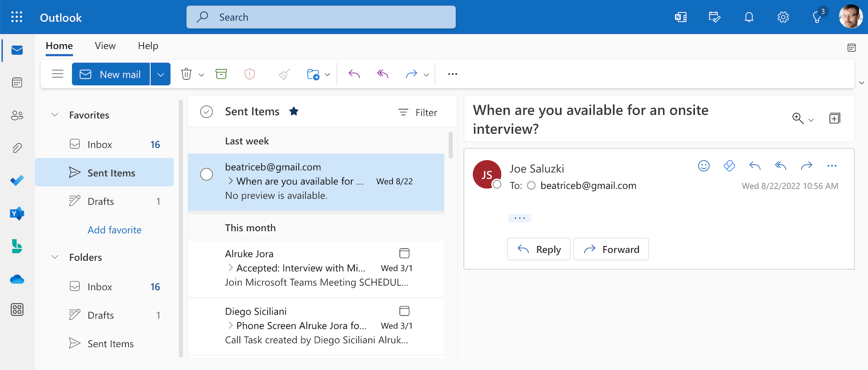Click the Archive icon in the toolbar
The image size is (868, 370).
coord(221,74)
